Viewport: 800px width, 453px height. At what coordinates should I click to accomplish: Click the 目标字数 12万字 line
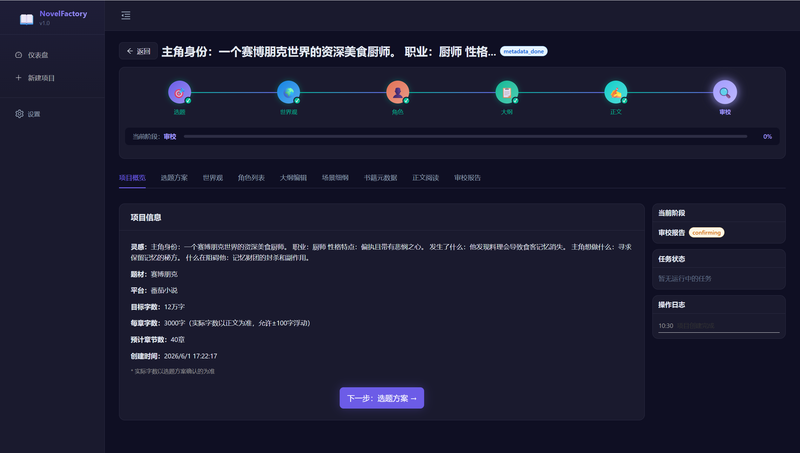pos(158,307)
